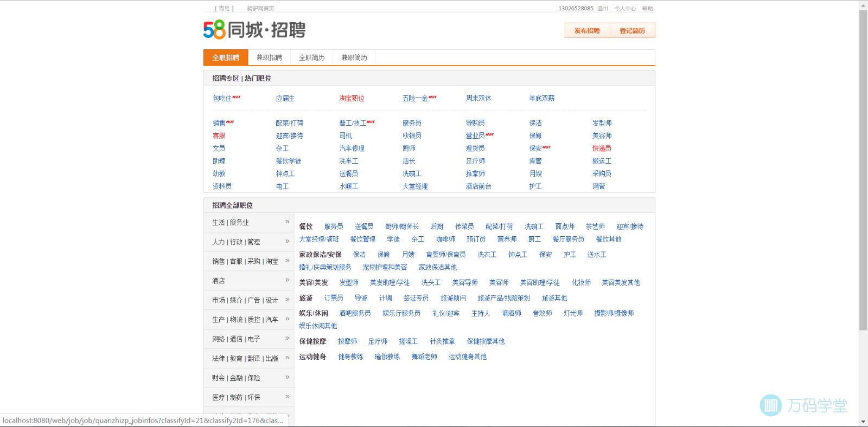Expand the 人力 | 行政 | 管理 category chevron

[x=288, y=241]
